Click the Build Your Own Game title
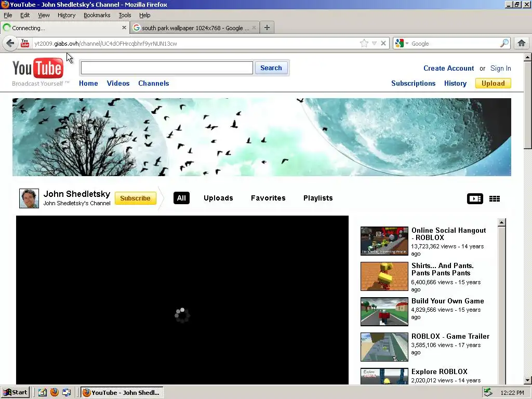 click(447, 301)
